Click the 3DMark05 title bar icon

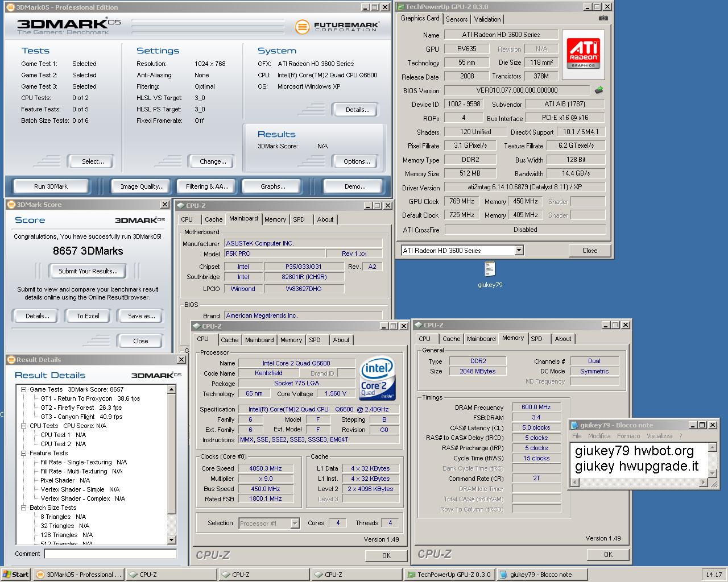(x=10, y=7)
